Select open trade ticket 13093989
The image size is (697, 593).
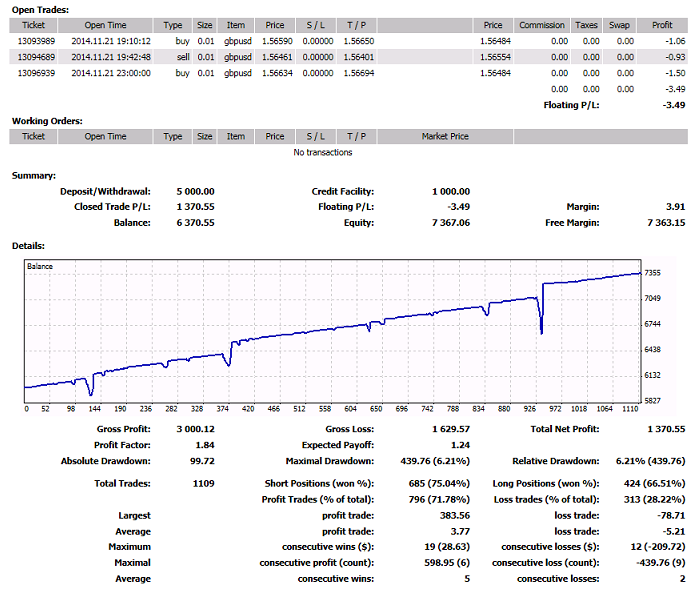pos(36,41)
